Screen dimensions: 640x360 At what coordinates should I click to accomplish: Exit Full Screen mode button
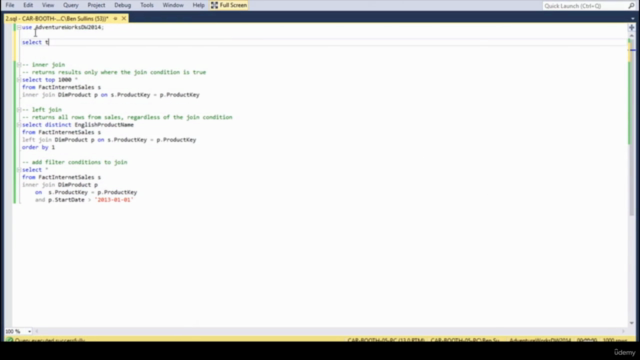pos(229,5)
